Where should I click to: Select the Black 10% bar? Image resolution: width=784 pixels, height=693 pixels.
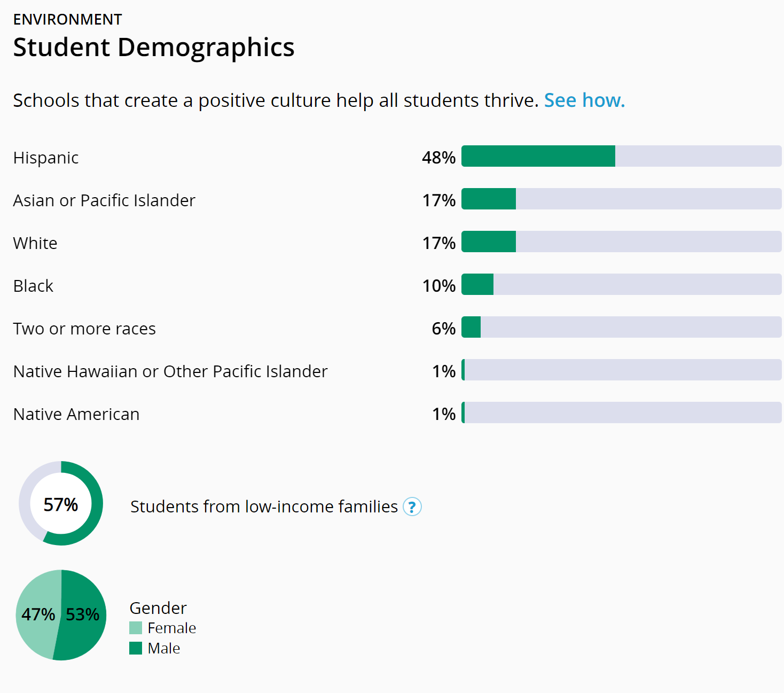pyautogui.click(x=621, y=284)
